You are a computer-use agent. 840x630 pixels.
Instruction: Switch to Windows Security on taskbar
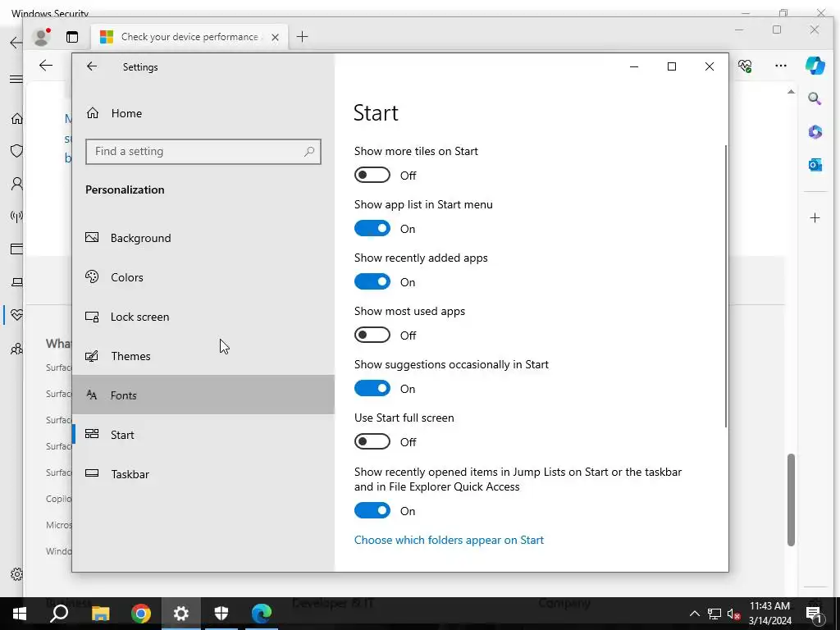click(221, 614)
